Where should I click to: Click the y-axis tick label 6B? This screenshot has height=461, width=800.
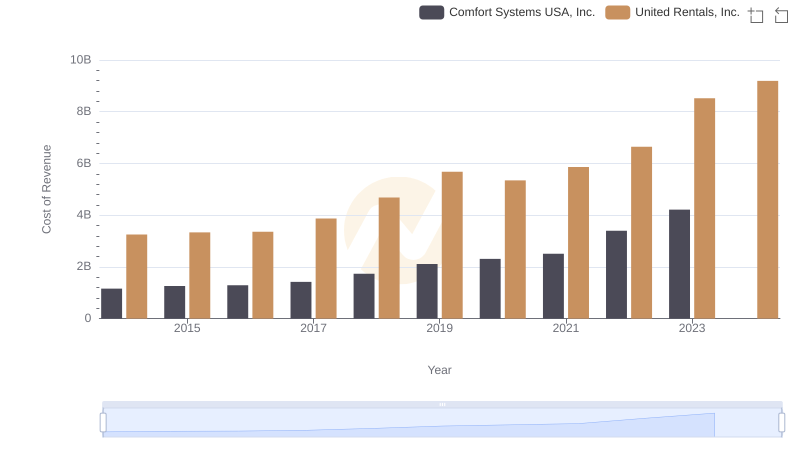pos(84,164)
